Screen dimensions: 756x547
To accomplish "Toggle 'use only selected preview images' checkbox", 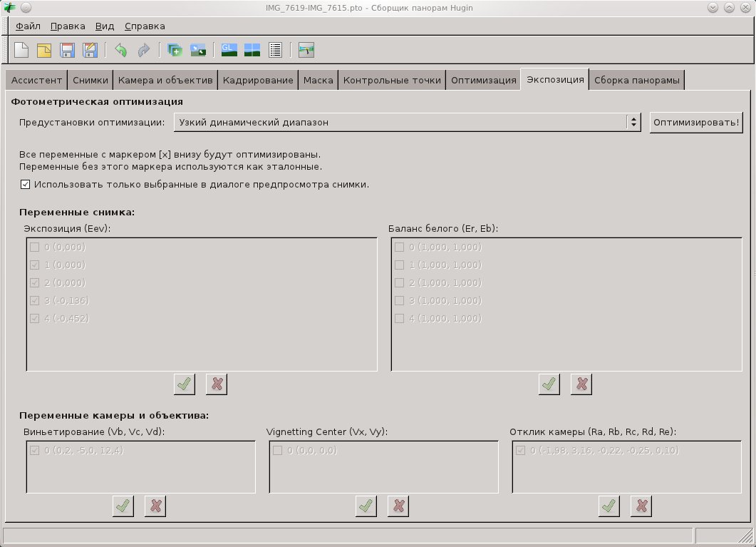I will (26, 184).
